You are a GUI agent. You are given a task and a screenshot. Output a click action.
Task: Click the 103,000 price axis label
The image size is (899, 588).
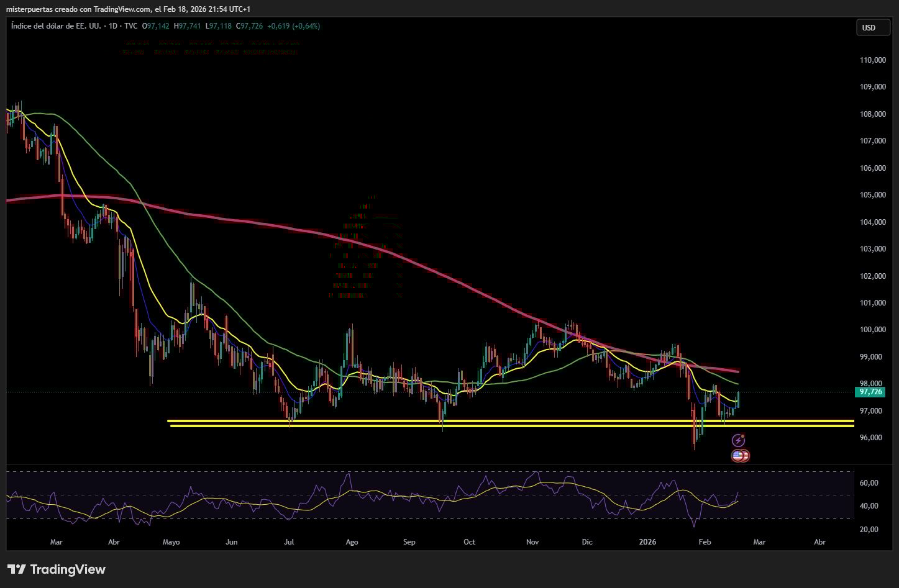873,249
